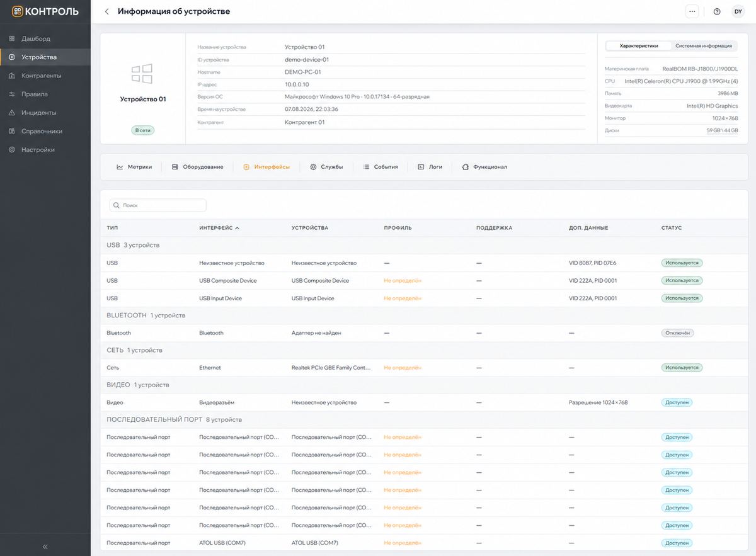Collapse the СЕТЬ group header

(x=424, y=350)
